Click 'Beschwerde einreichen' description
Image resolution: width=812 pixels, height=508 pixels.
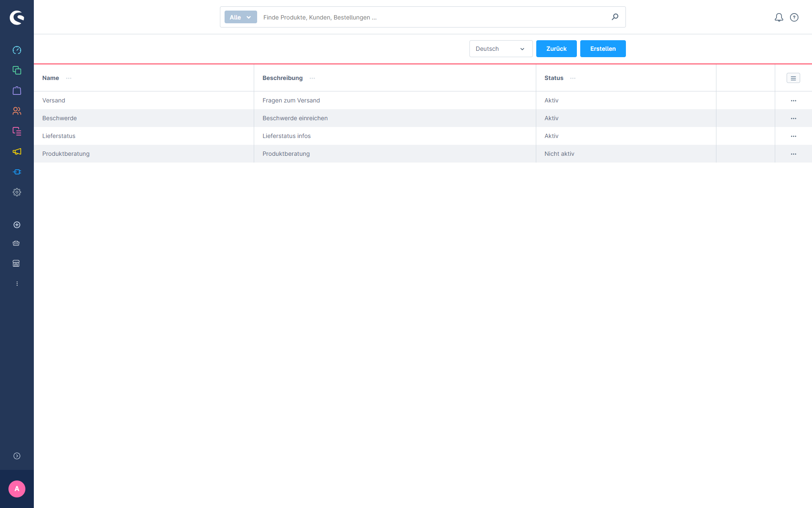pyautogui.click(x=295, y=118)
